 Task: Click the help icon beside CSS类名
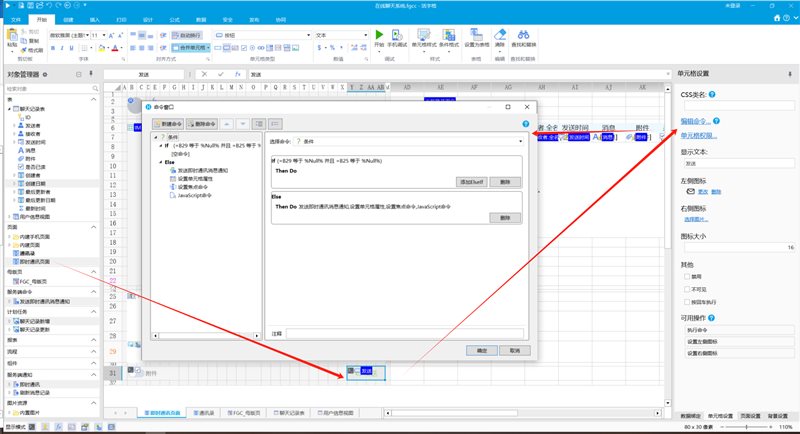[x=712, y=94]
